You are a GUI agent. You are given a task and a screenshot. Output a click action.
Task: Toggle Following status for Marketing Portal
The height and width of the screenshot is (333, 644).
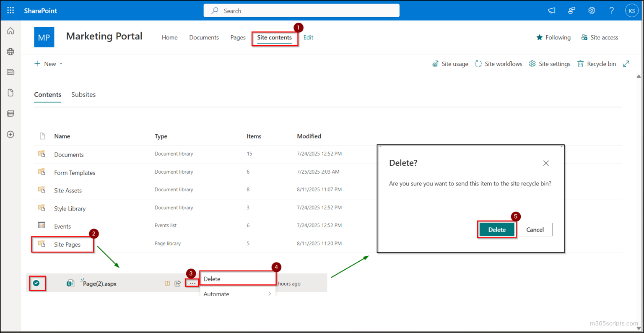pyautogui.click(x=553, y=37)
